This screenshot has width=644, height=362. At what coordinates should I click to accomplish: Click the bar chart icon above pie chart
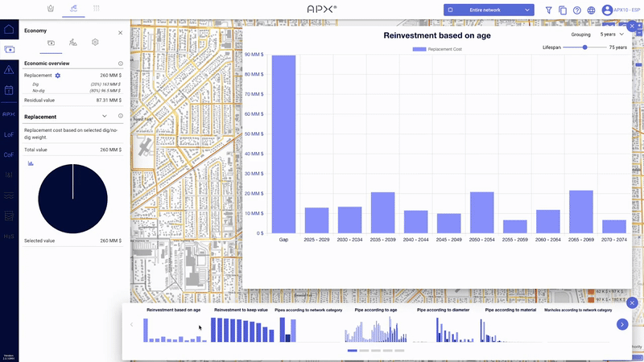point(31,162)
